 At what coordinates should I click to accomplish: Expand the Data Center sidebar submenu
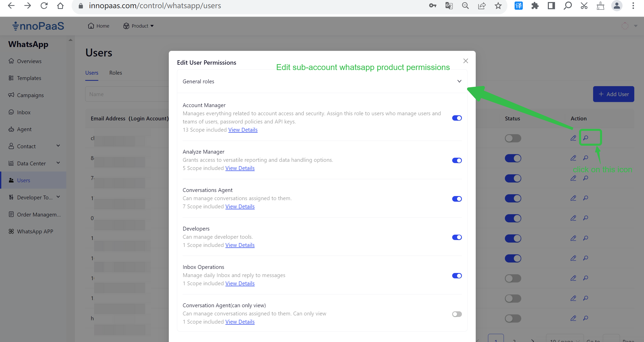[58, 163]
